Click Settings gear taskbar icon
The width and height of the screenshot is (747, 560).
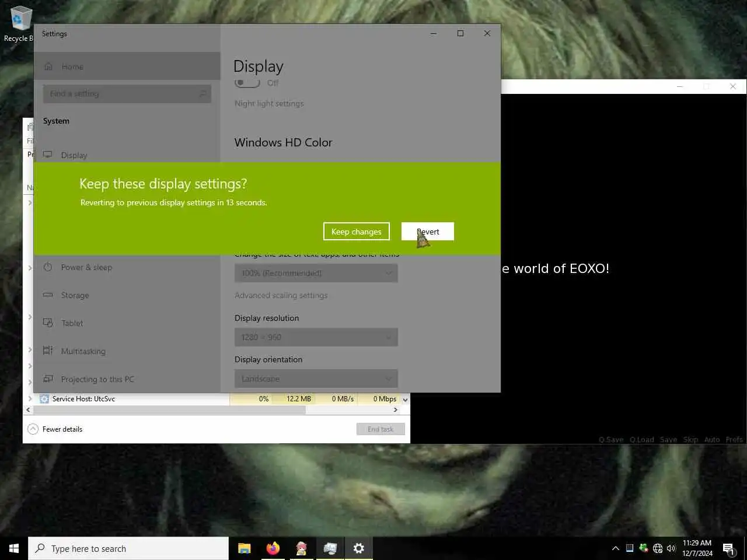point(358,548)
